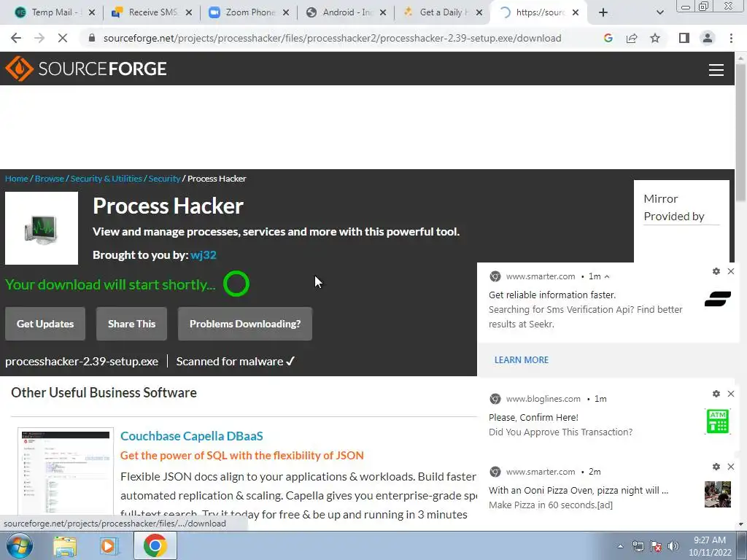The image size is (747, 560).
Task: Open settings for Ooni Pizza notification
Action: point(716,467)
